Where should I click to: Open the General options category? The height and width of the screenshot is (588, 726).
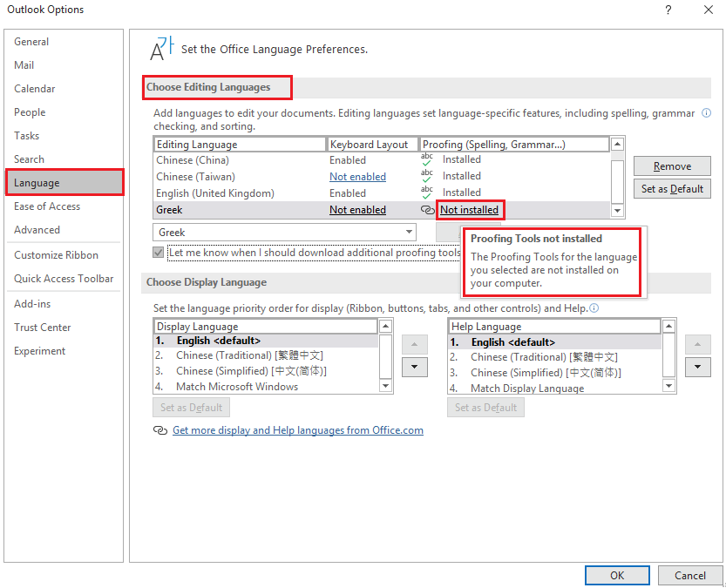31,42
